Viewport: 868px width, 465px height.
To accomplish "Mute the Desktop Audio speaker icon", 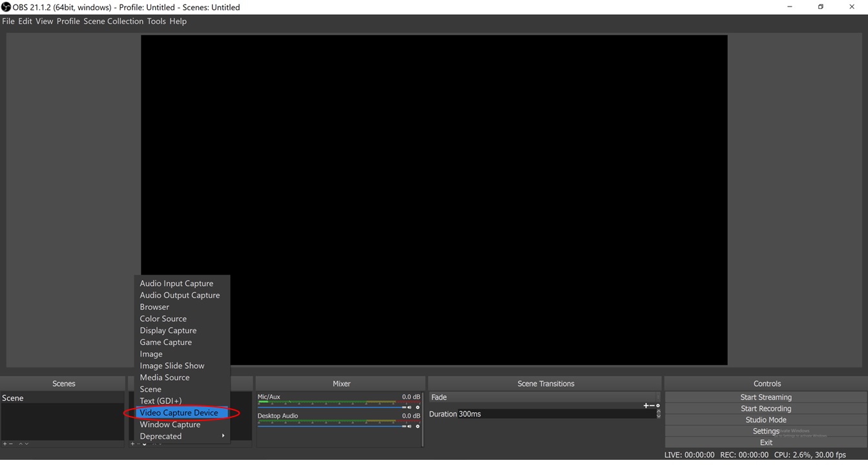I will coord(409,426).
